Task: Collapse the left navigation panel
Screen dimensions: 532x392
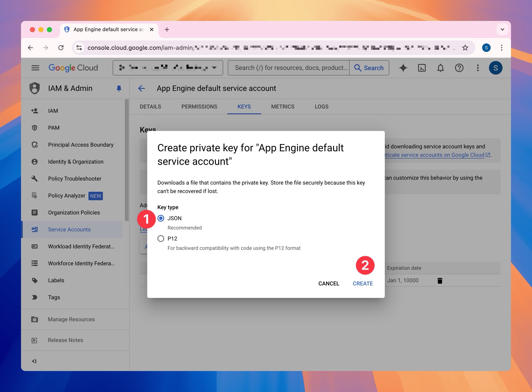Action: 34,361
